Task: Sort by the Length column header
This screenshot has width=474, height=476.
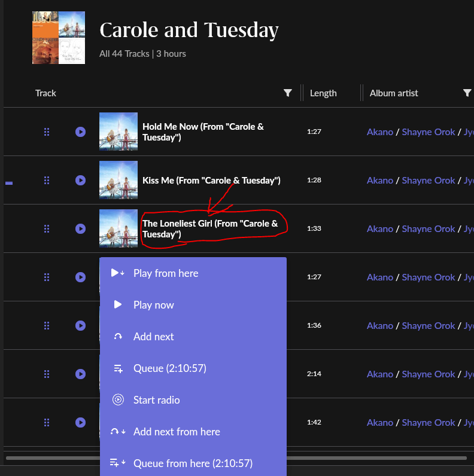Action: [x=323, y=93]
